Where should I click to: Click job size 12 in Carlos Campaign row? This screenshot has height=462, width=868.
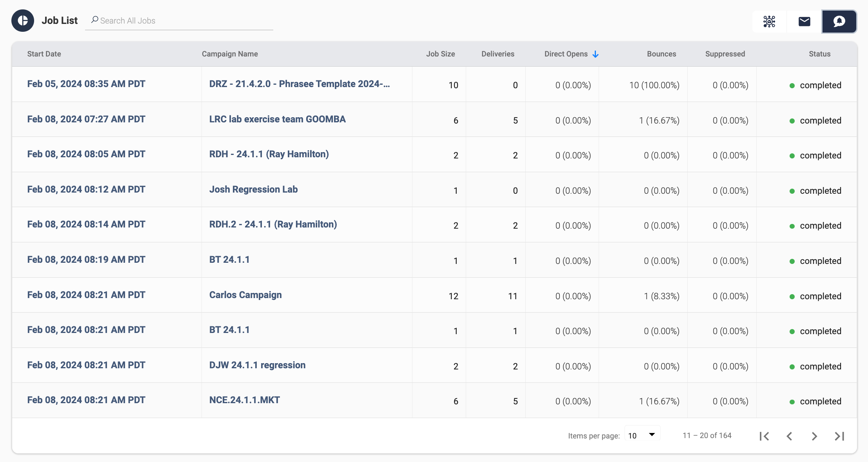454,296
